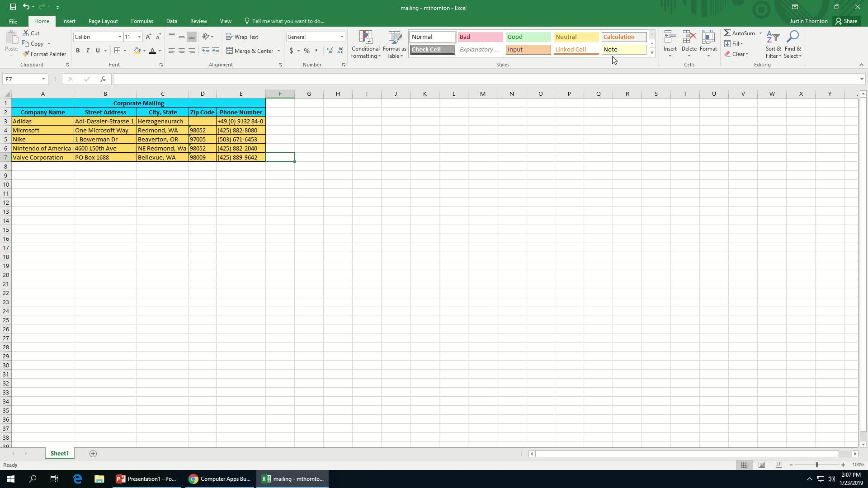Open the Fill dropdown
The image size is (868, 488).
pos(733,44)
